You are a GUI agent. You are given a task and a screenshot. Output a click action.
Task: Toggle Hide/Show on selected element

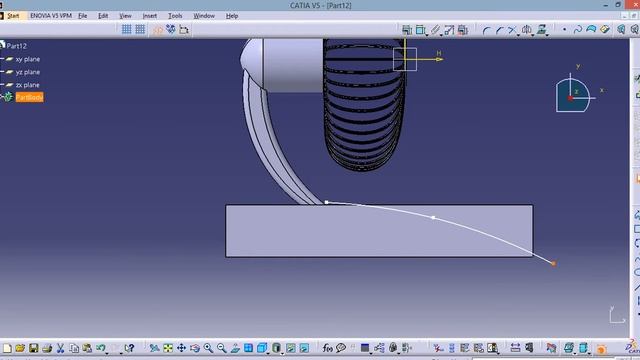(x=291, y=348)
